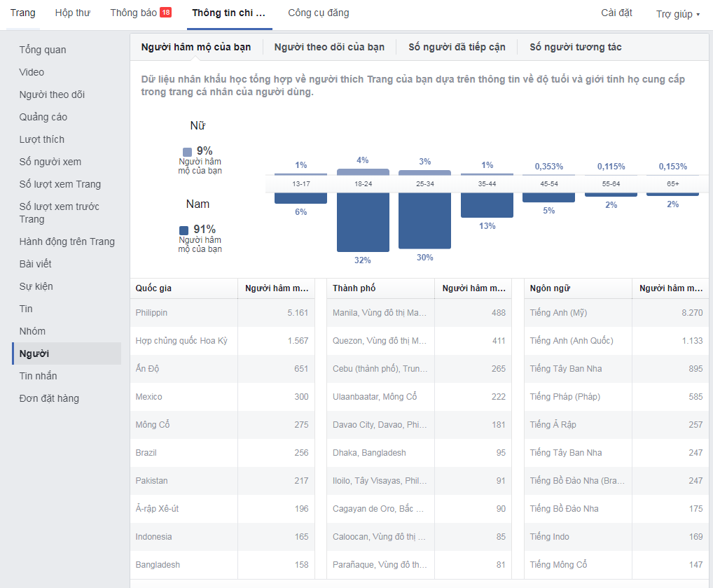Viewport: 713px width, 588px height.
Task: Open the Trợ giúp dropdown menu
Action: [x=677, y=14]
